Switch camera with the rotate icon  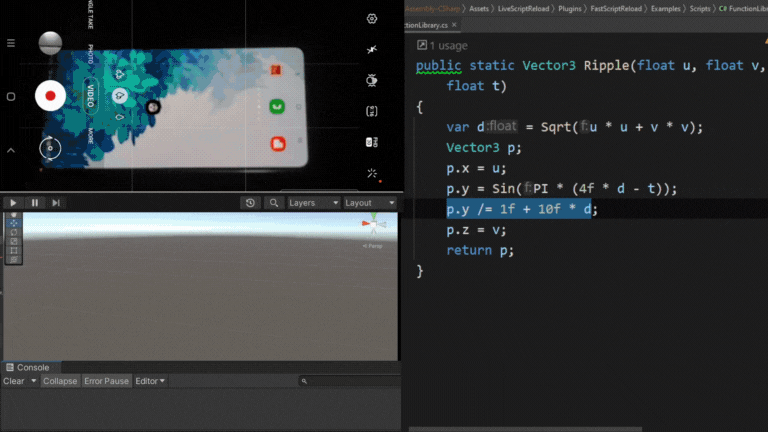(50, 148)
